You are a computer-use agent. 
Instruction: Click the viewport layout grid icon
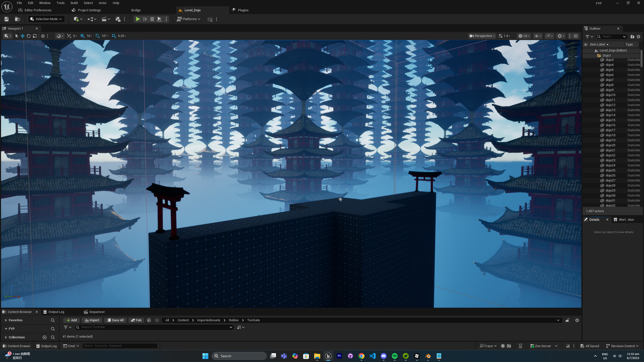pos(576,36)
